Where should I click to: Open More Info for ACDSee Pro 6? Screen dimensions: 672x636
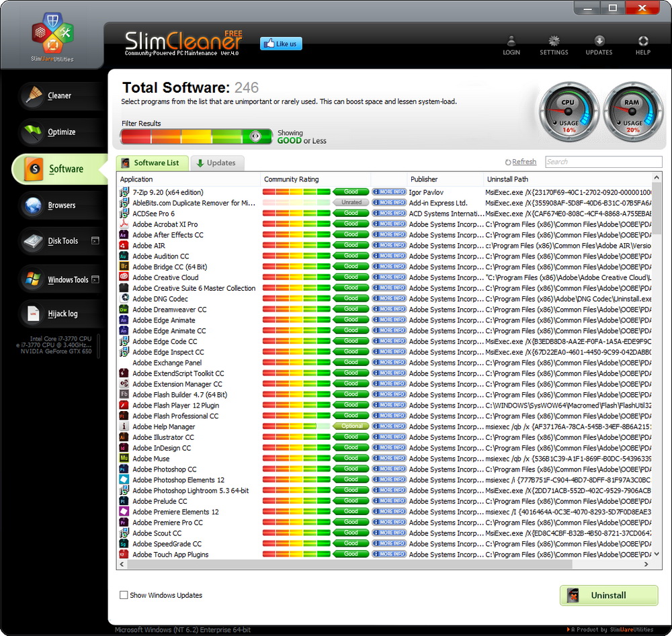tap(389, 213)
